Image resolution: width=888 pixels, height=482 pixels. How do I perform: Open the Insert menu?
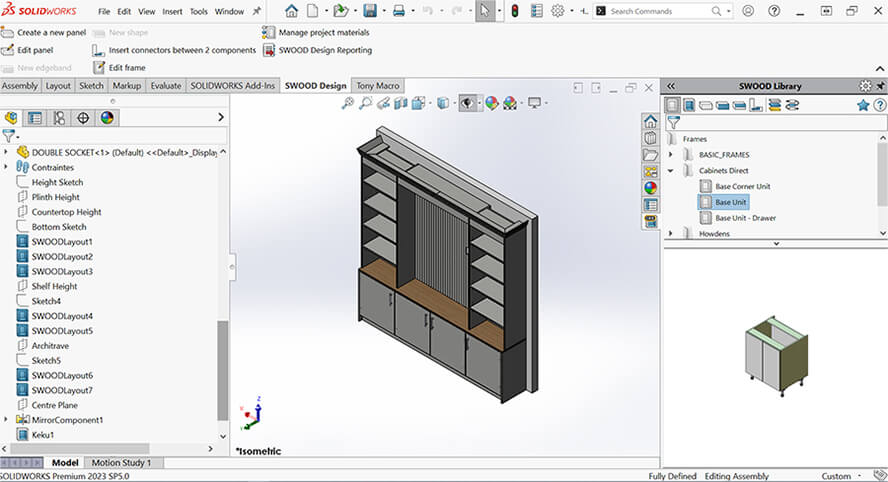tap(172, 12)
